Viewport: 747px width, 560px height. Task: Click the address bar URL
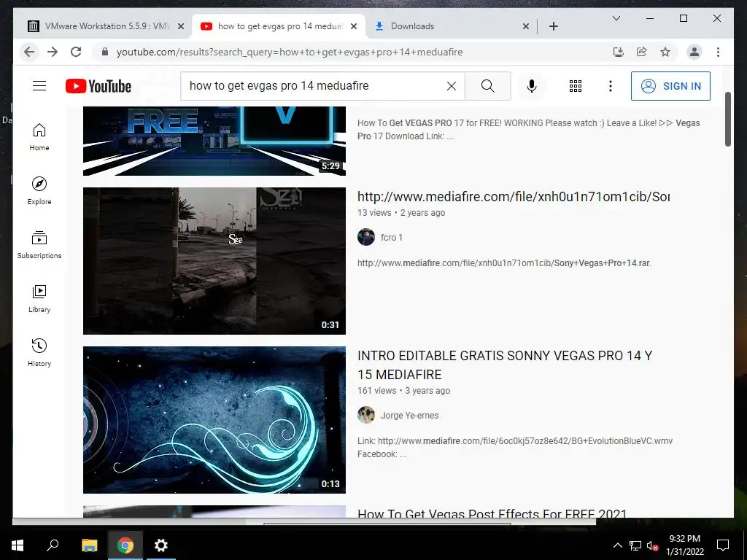click(x=289, y=52)
